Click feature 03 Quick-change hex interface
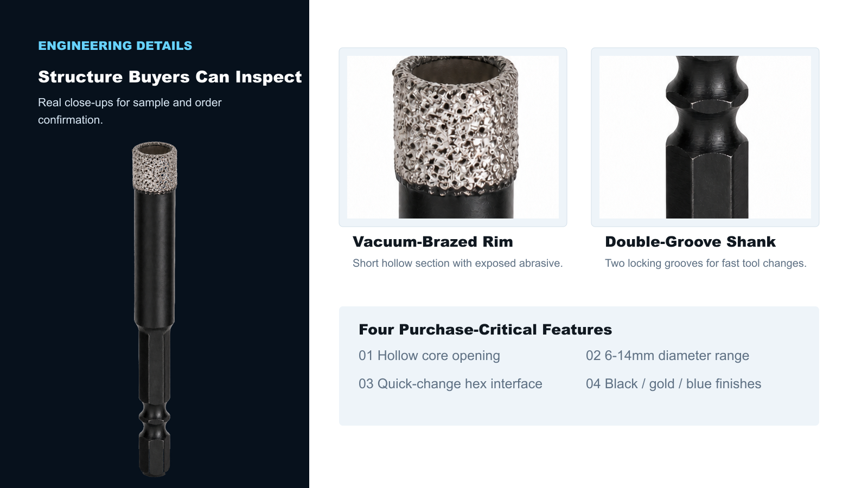The height and width of the screenshot is (488, 868). point(450,384)
